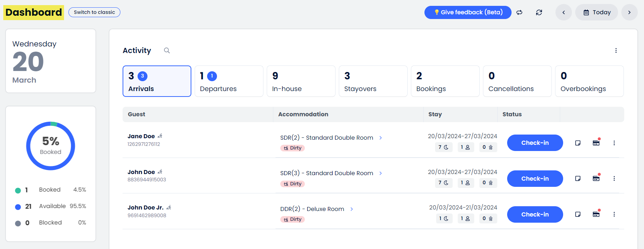Screen dimensions: 644x249
Task: Open the payment card icon for John Doe
Action: tap(596, 178)
